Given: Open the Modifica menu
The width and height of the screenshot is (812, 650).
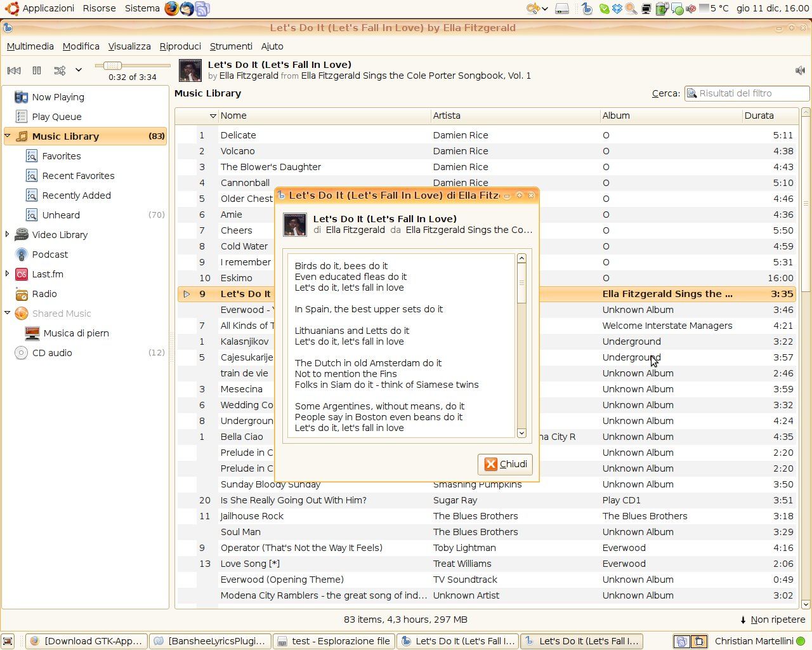Looking at the screenshot, I should [81, 46].
